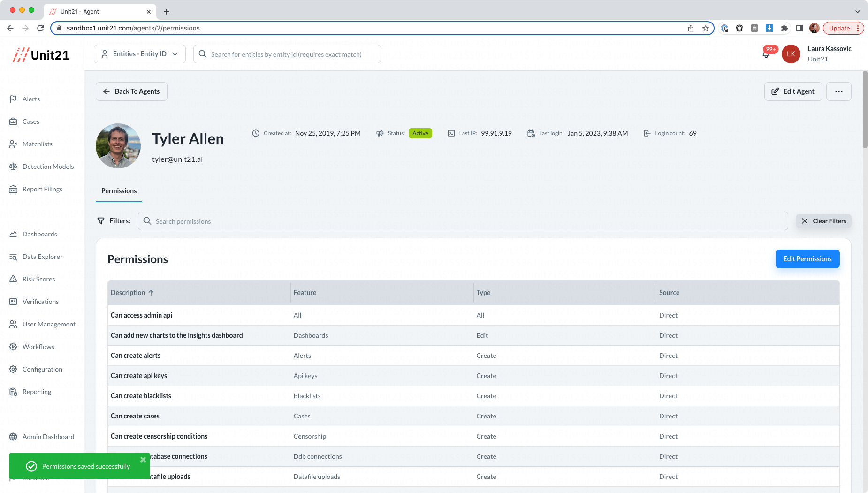Select 'Can create alerts' row
Screen dimensions: 868x493
point(473,356)
